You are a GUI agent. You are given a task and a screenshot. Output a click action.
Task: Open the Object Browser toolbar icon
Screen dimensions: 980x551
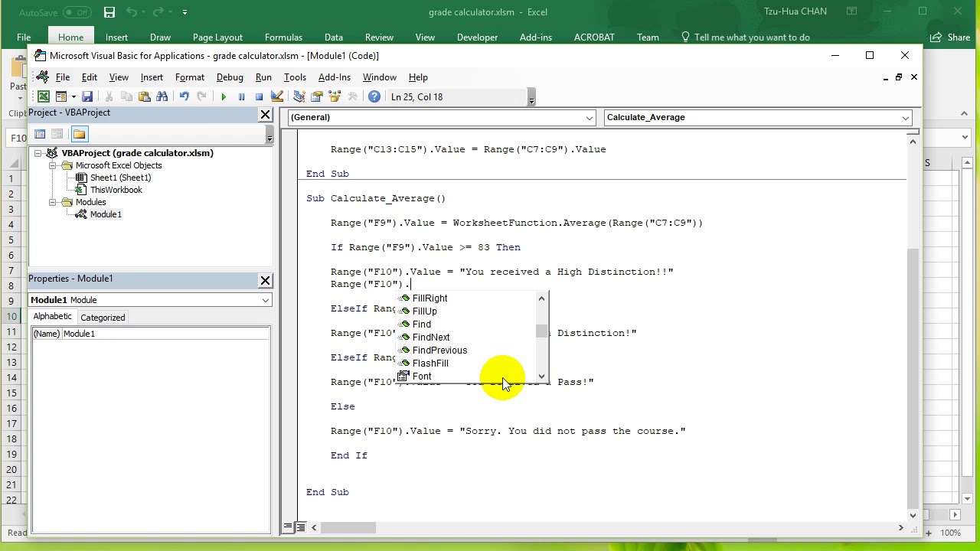(335, 96)
